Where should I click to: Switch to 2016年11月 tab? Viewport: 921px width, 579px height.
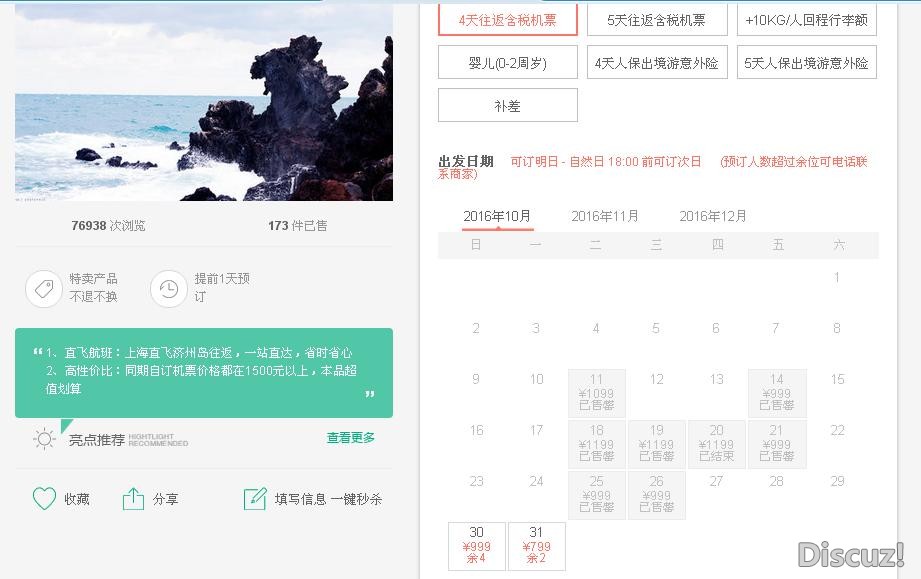[x=605, y=216]
